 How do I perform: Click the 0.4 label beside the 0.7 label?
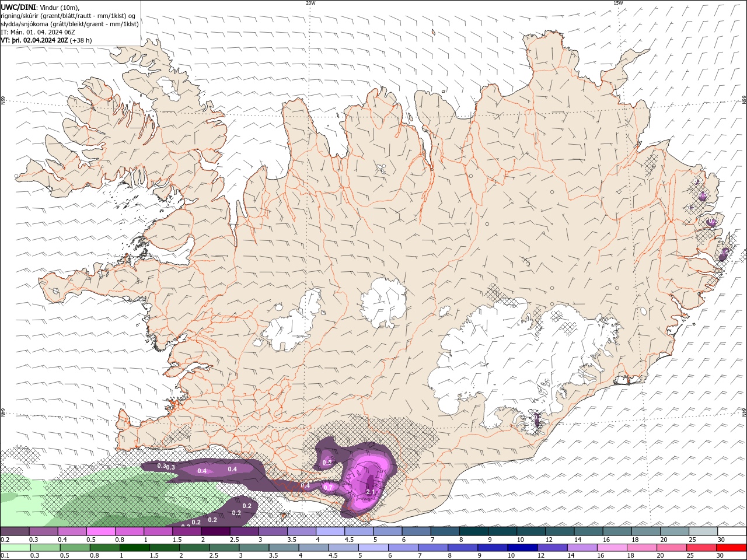[x=305, y=485]
